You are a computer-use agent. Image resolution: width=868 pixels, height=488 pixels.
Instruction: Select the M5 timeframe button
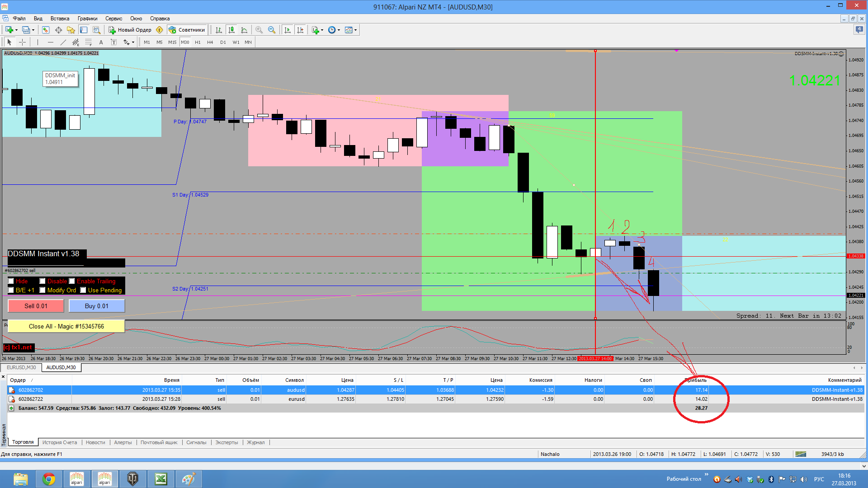click(x=160, y=42)
